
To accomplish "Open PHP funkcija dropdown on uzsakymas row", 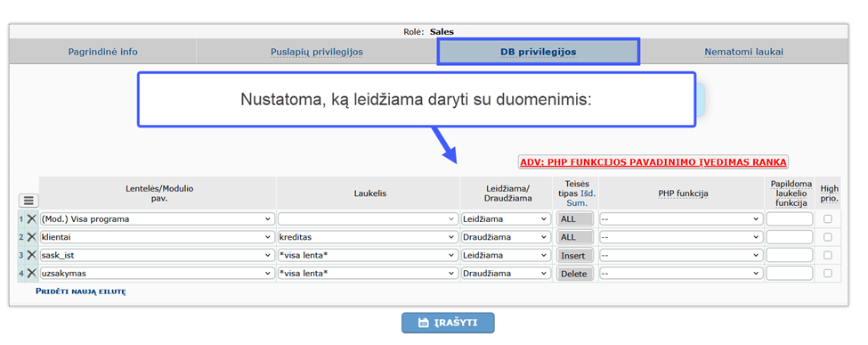I will coord(681,274).
